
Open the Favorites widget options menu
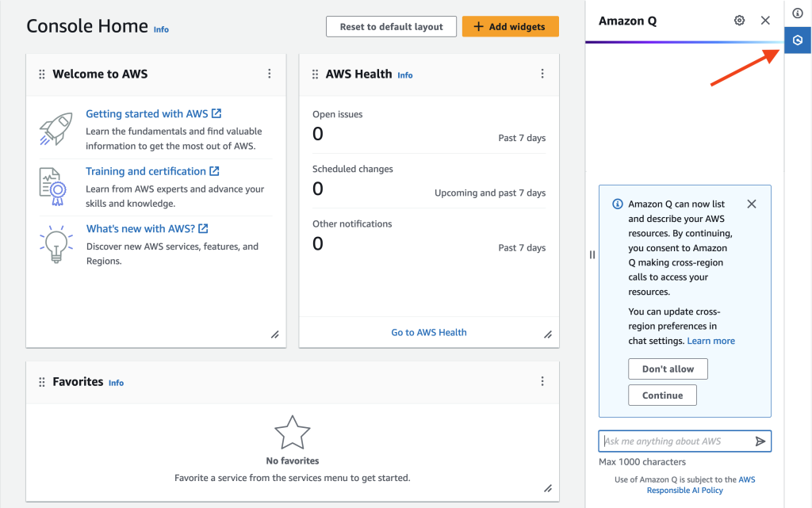pyautogui.click(x=542, y=381)
